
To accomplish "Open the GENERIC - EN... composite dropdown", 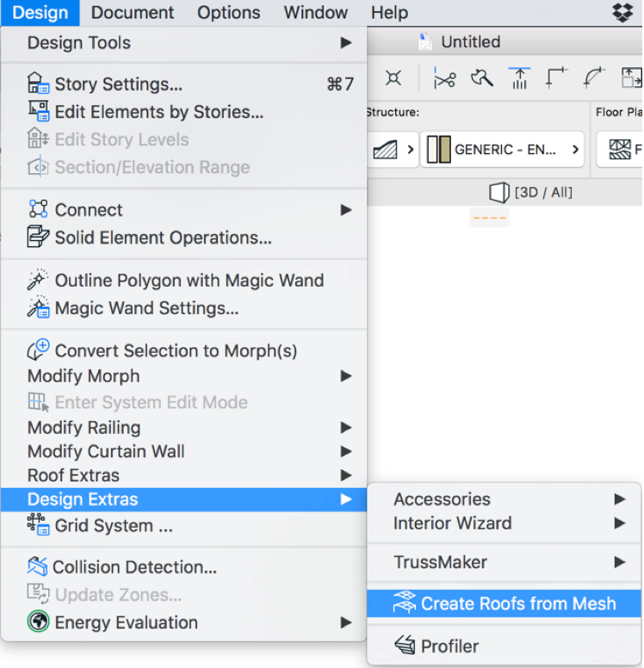I will pyautogui.click(x=503, y=150).
